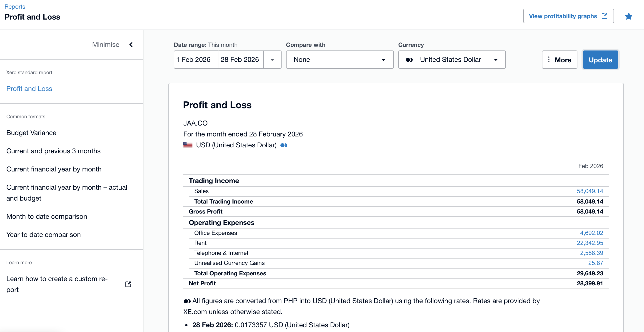This screenshot has height=332, width=644.
Task: Click the US flag icon in report header
Action: point(188,145)
